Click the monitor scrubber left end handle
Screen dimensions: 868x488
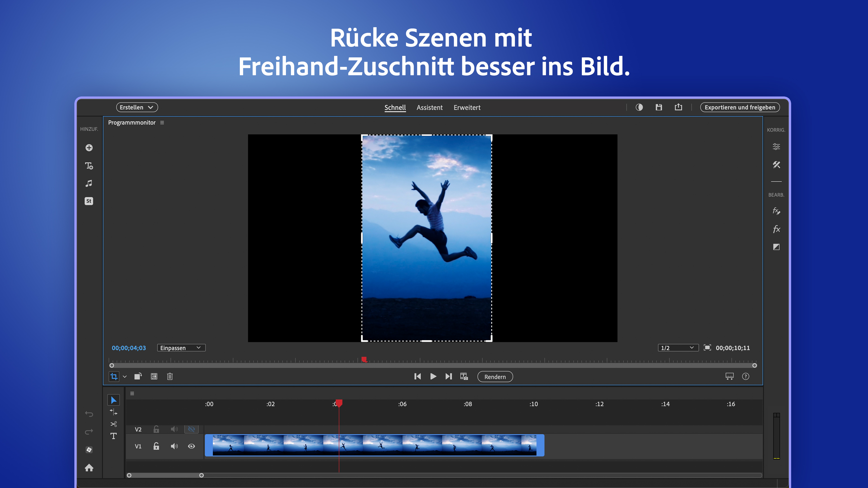coord(112,365)
